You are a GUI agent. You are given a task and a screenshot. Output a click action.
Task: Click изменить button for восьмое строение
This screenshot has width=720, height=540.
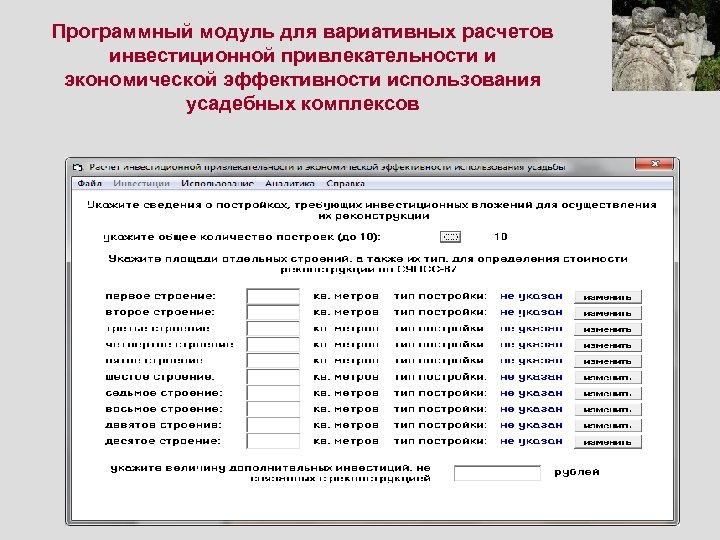[x=608, y=410]
